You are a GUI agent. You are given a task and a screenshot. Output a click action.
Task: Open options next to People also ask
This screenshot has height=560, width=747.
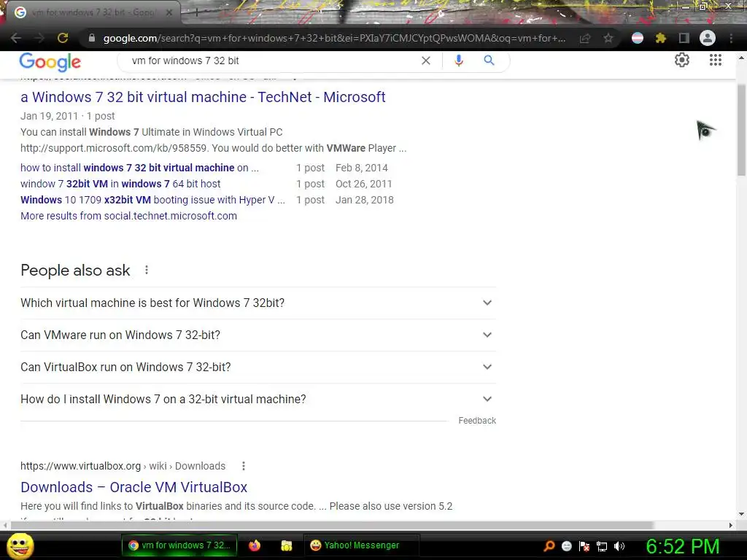(147, 270)
